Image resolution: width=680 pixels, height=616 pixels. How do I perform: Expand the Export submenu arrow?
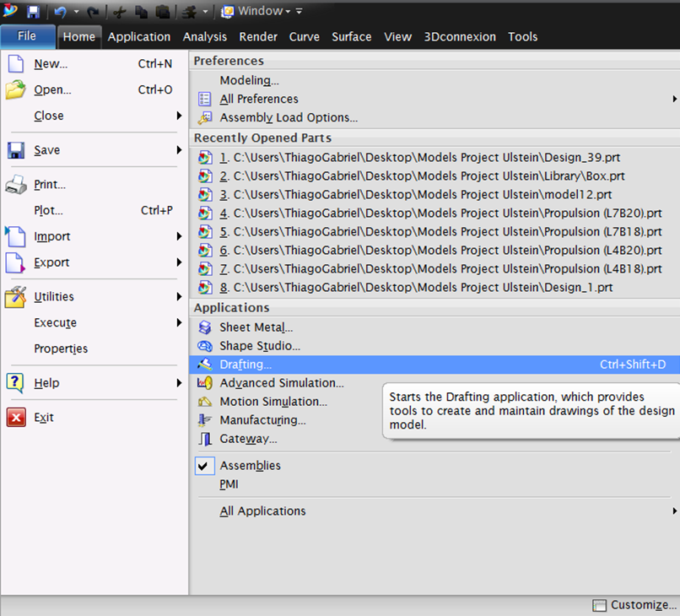(x=179, y=262)
